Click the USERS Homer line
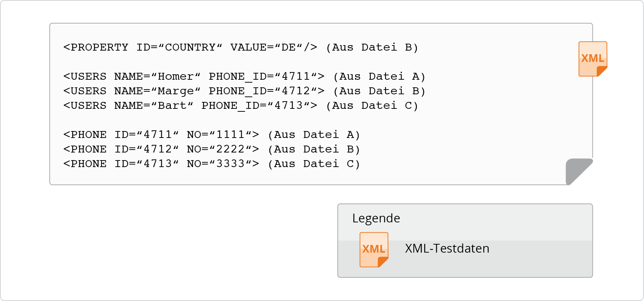 pos(244,76)
